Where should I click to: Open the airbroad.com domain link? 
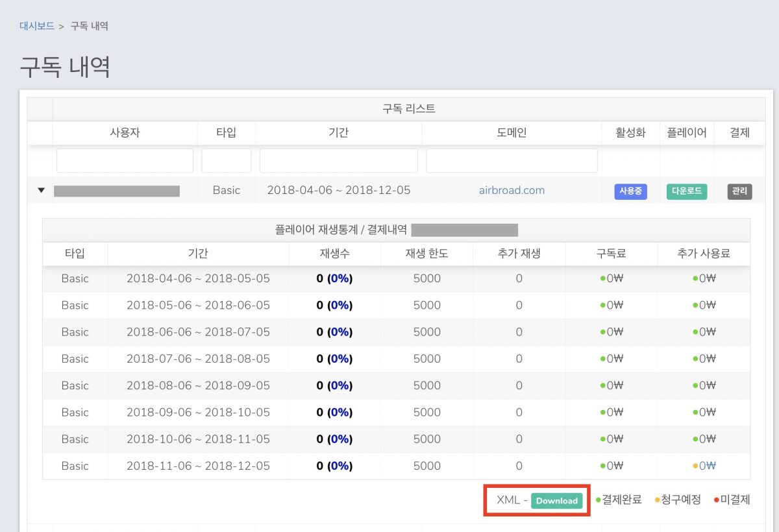(512, 191)
